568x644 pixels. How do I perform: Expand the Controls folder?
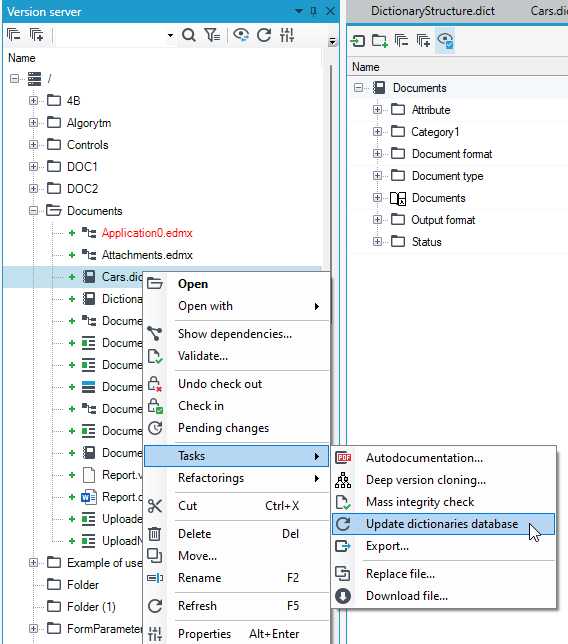pos(34,145)
